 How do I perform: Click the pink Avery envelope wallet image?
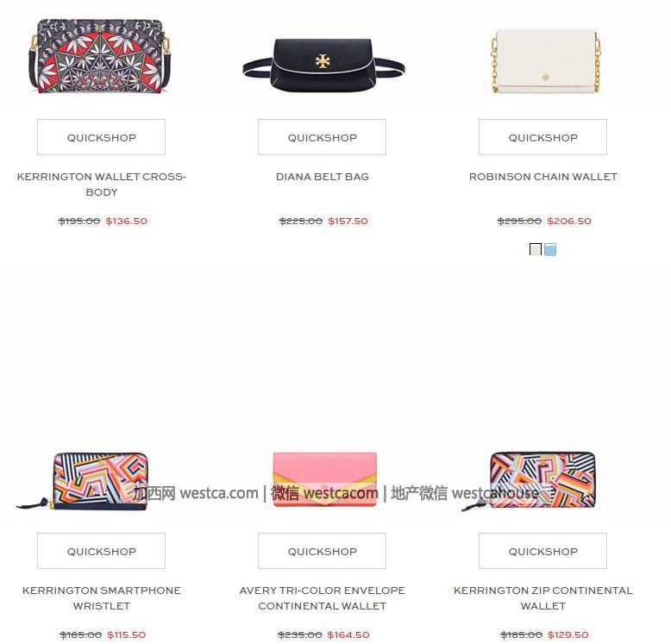[325, 479]
